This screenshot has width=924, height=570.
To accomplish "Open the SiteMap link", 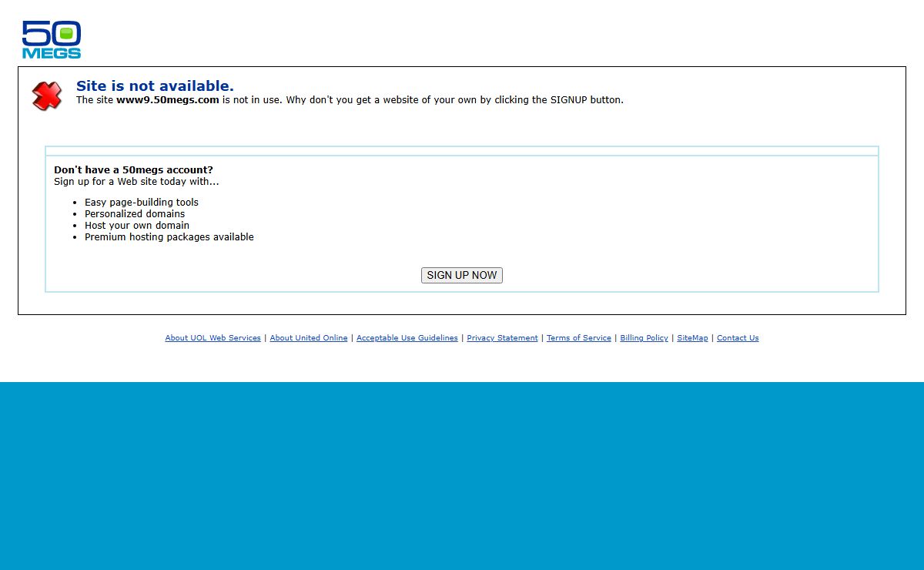I will pyautogui.click(x=692, y=338).
